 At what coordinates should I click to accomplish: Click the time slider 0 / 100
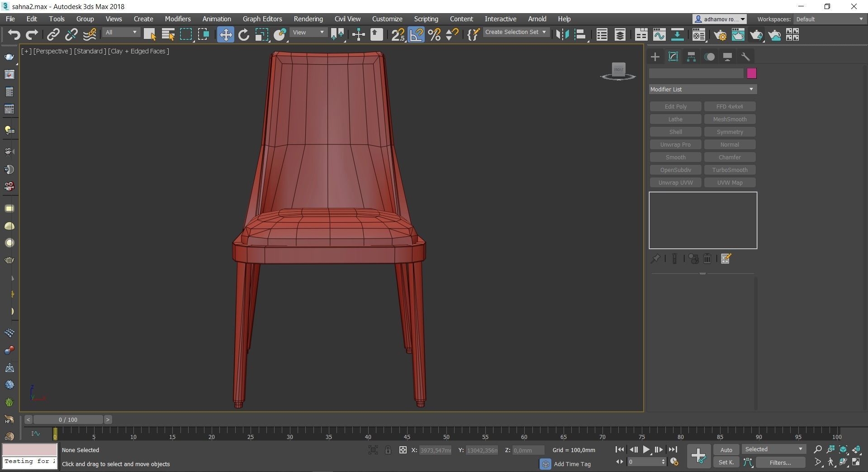click(68, 420)
